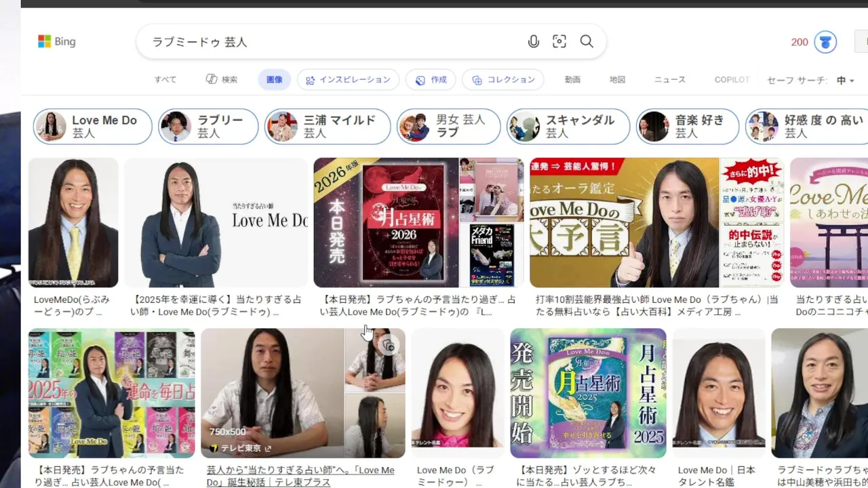
Task: Open the caption 【2025年を幸運に導く】当たりすぎる占い師
Action: (x=216, y=306)
